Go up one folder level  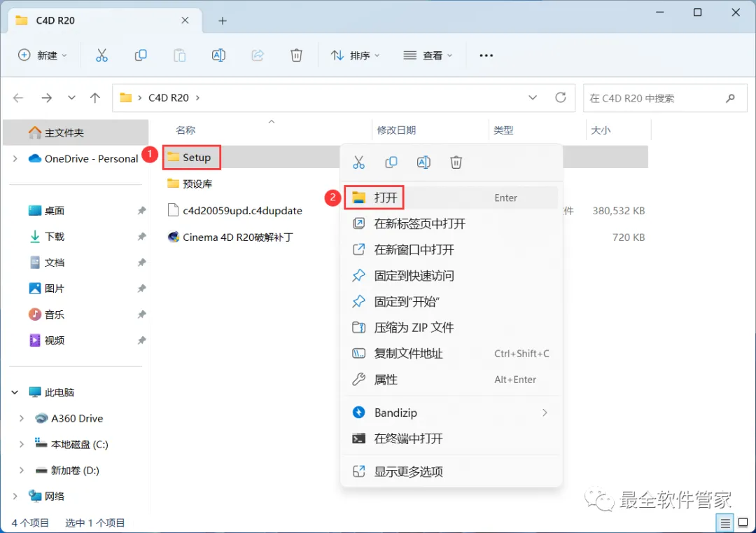[95, 98]
